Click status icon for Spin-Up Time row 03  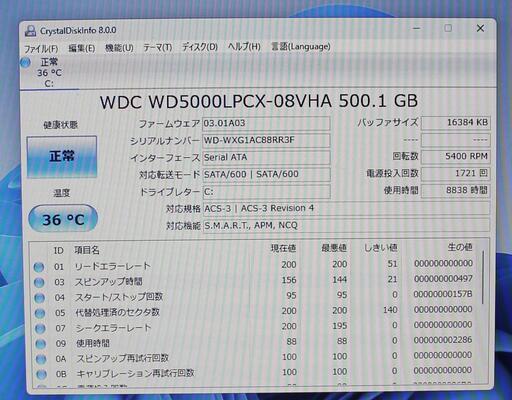[39, 282]
